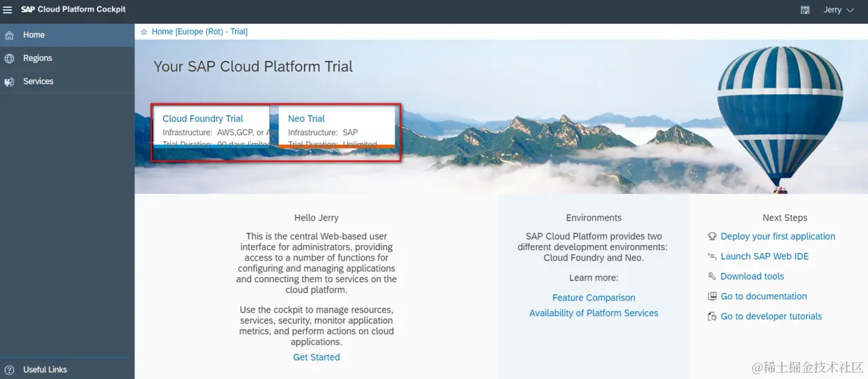
Task: Select Home in the sidebar
Action: pyautogui.click(x=67, y=35)
